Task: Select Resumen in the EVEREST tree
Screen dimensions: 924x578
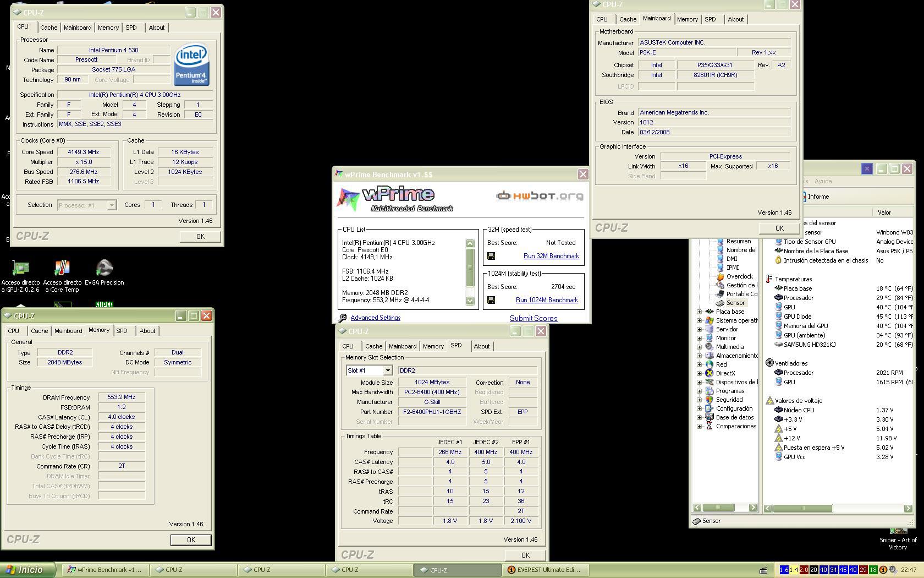Action: [738, 241]
